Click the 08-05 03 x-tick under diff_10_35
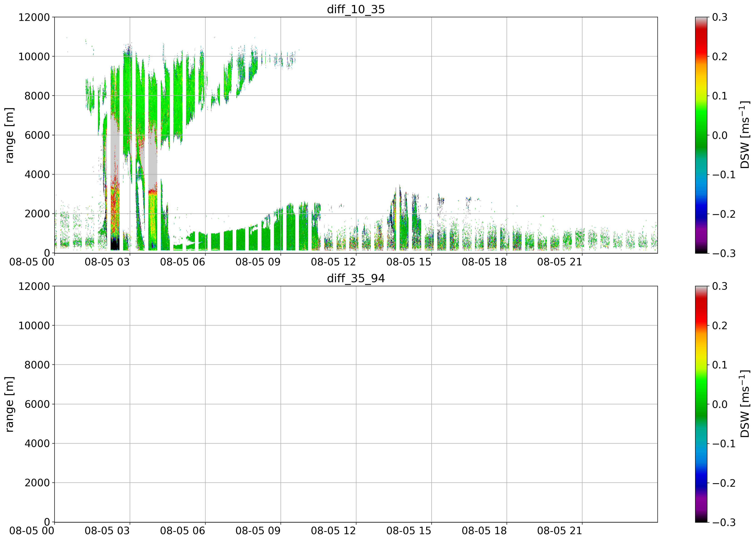Viewport: 756px width, 541px height. [x=107, y=262]
